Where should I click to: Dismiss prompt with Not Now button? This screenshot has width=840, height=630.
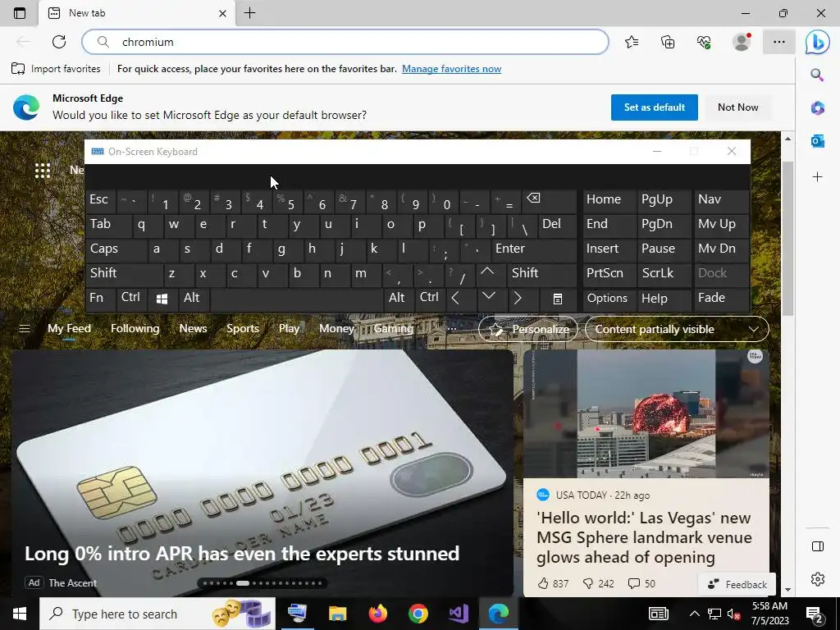[737, 107]
